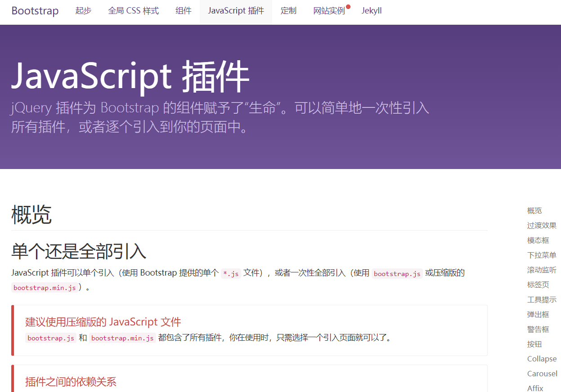Jump to 过渡效果 in the sidebar

tap(542, 225)
